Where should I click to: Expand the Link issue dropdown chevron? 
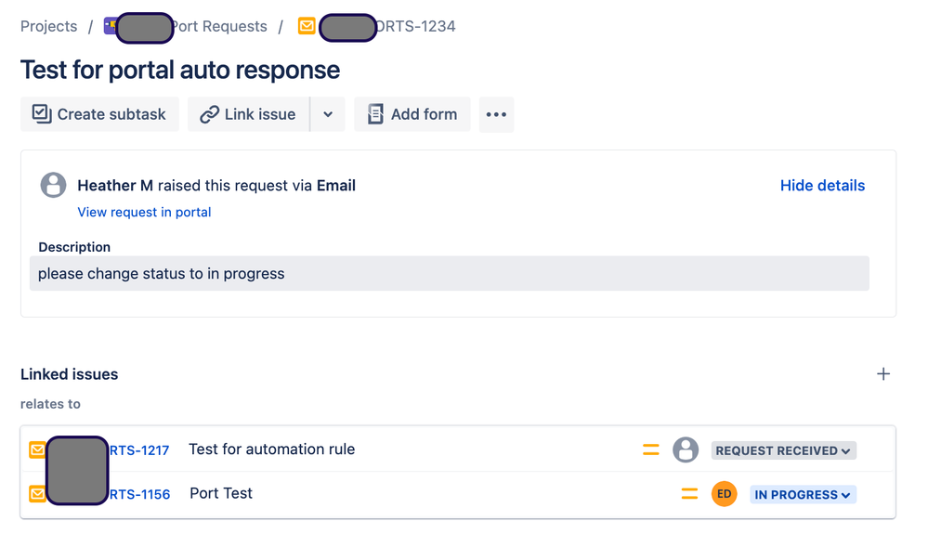[327, 114]
